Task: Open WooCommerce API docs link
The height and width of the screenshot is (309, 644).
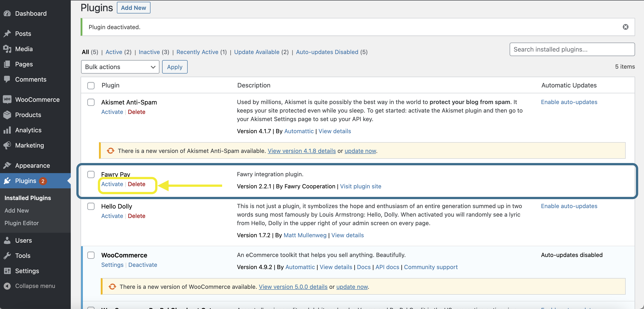Action: (x=387, y=267)
